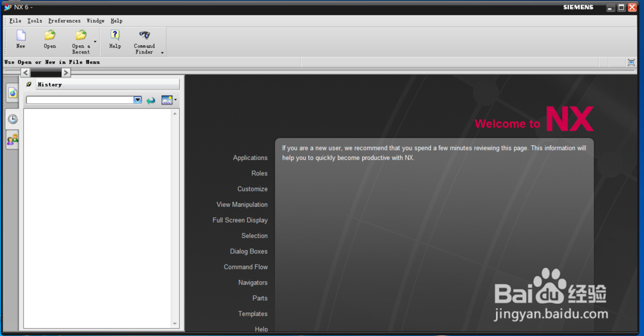Screen dimensions: 644x336
Task: Click the green back arrow in History
Action: click(151, 101)
